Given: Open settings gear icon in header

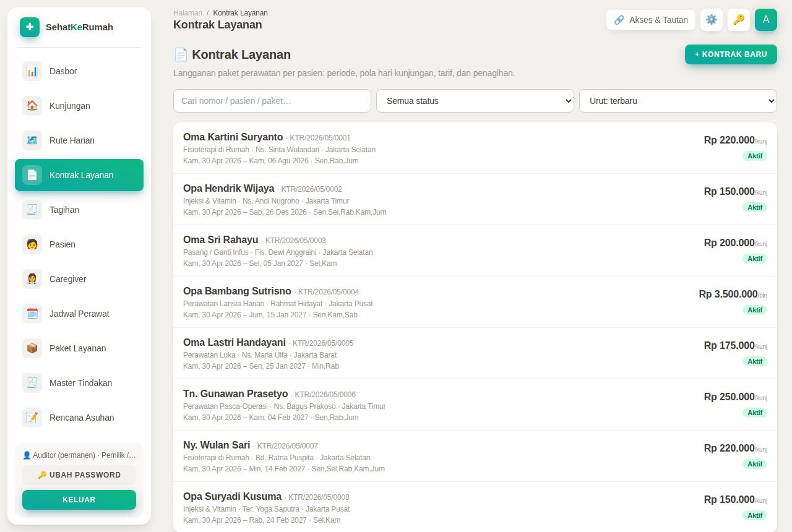Looking at the screenshot, I should click(712, 20).
